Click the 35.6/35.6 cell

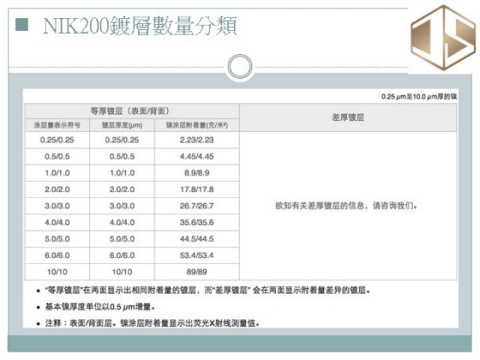coord(197,222)
